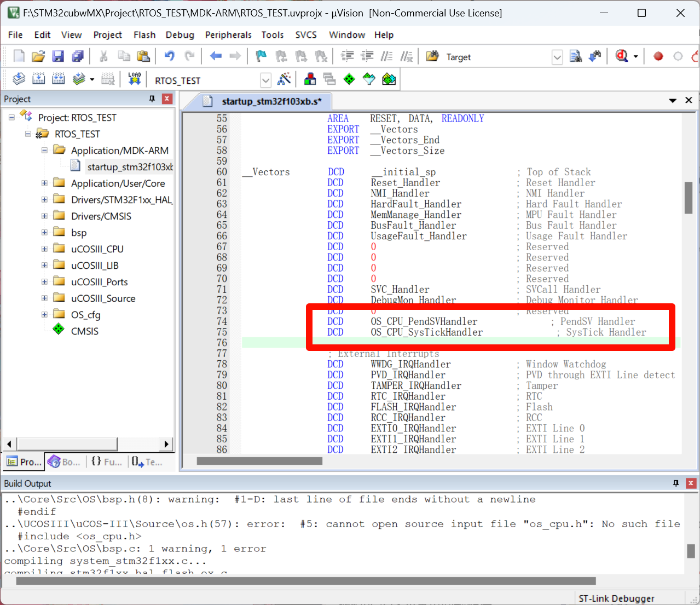Click the Copy icon in toolbar
700x605 pixels.
[x=124, y=56]
